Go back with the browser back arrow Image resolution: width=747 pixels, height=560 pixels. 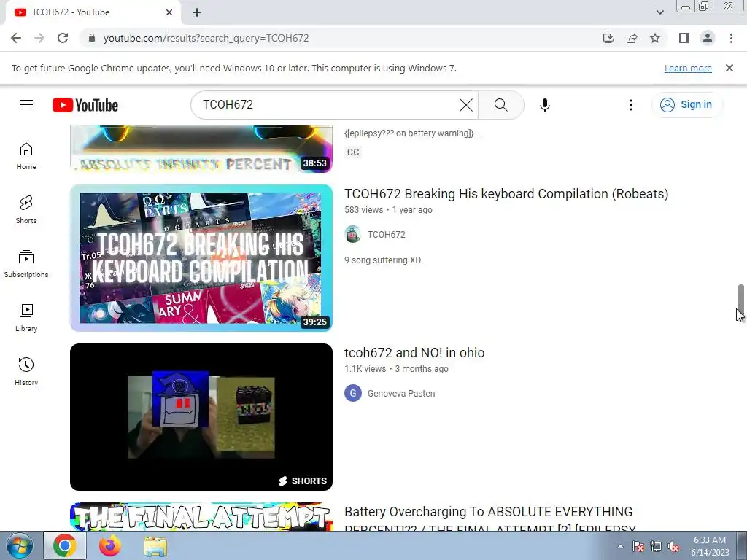[x=16, y=38]
